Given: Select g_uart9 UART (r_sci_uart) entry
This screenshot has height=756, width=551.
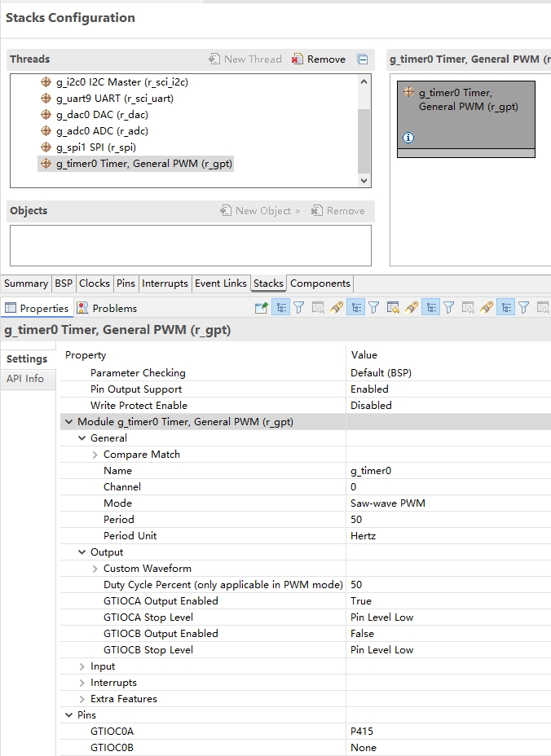Looking at the screenshot, I should (x=107, y=99).
